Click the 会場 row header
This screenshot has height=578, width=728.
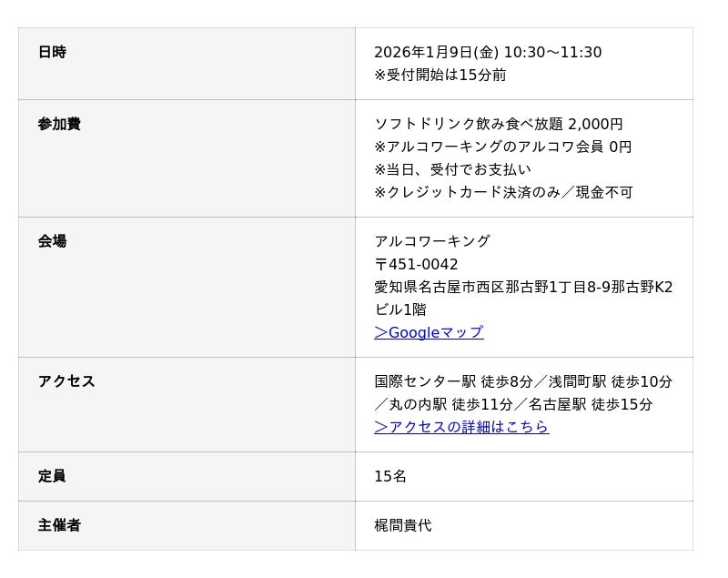click(x=52, y=242)
